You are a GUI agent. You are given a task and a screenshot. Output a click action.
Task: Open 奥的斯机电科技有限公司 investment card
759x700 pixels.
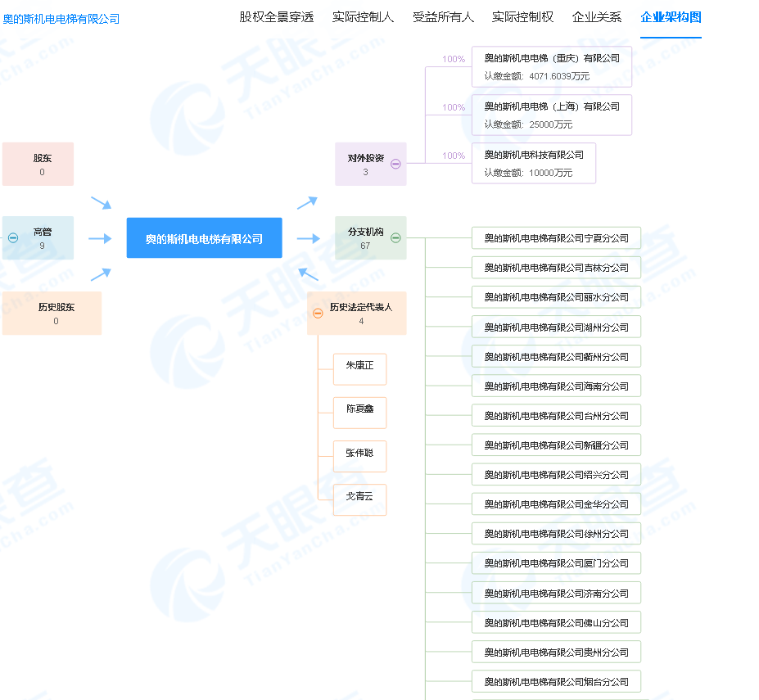coord(534,164)
